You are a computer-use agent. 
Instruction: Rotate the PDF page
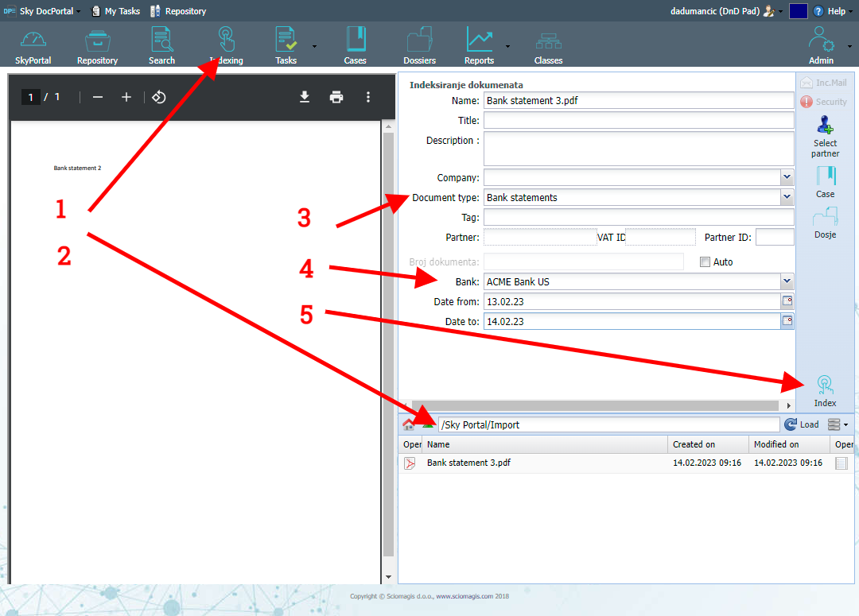159,98
